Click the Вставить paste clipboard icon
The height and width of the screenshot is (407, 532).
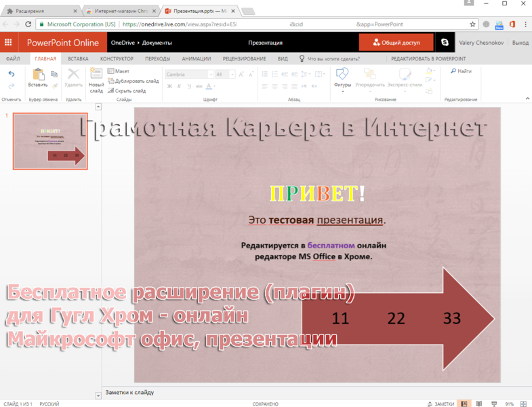38,74
